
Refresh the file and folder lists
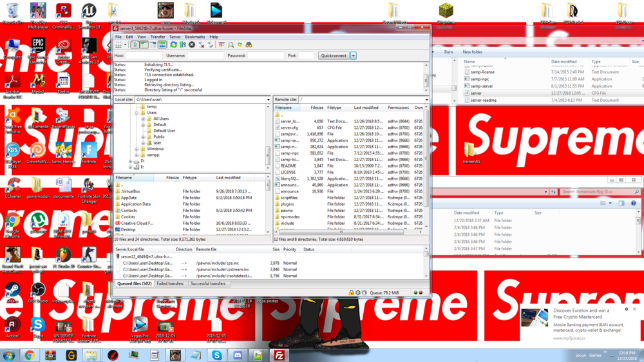pos(174,45)
